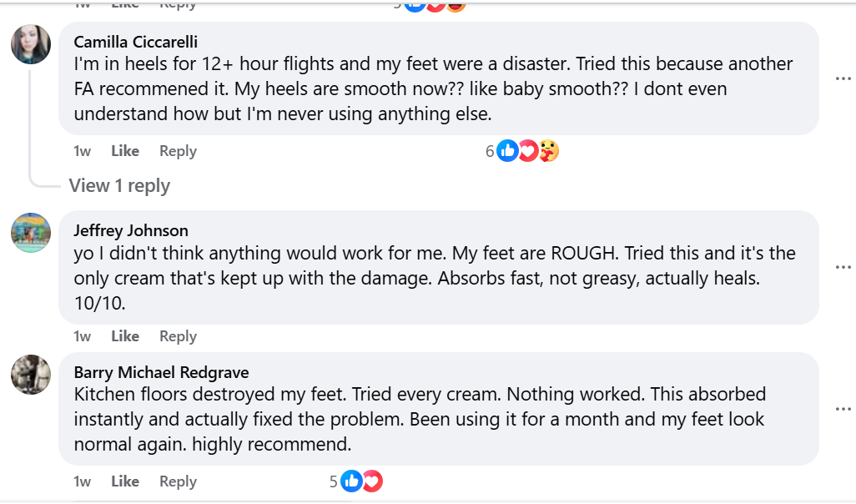Reply to Barry Michael Redgrave's comment
This screenshot has height=504, width=856.
(178, 481)
